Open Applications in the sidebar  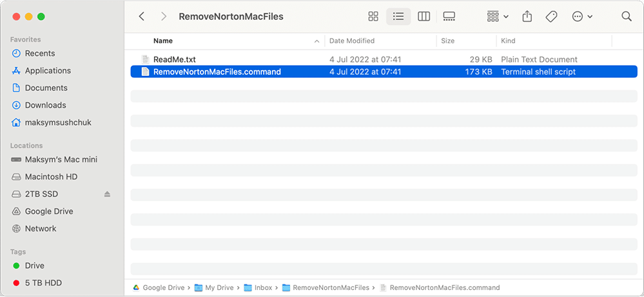tap(48, 71)
